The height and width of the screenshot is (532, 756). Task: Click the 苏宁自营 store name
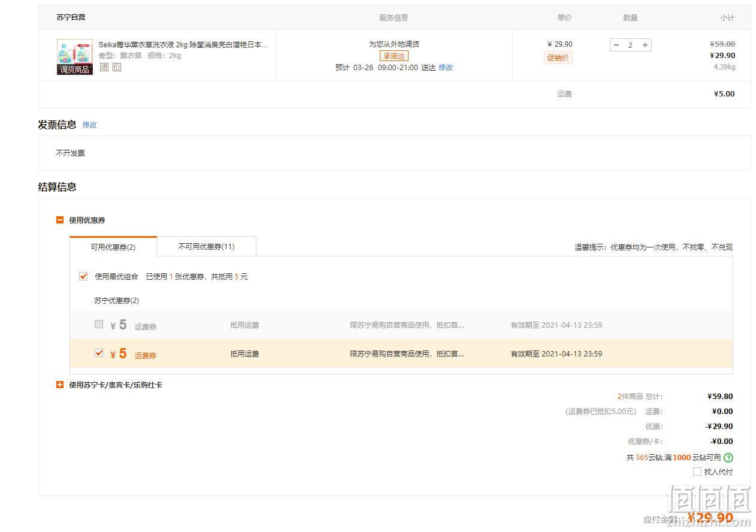click(71, 17)
